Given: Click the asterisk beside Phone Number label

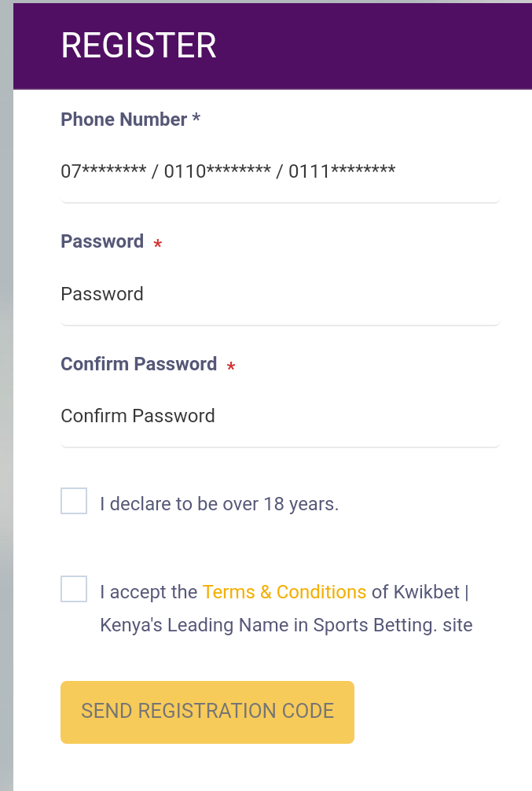Looking at the screenshot, I should coord(196,120).
